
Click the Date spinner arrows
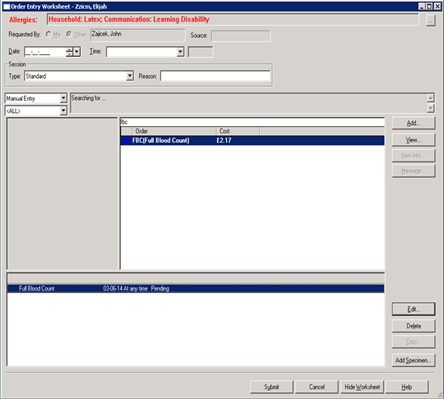[70, 52]
